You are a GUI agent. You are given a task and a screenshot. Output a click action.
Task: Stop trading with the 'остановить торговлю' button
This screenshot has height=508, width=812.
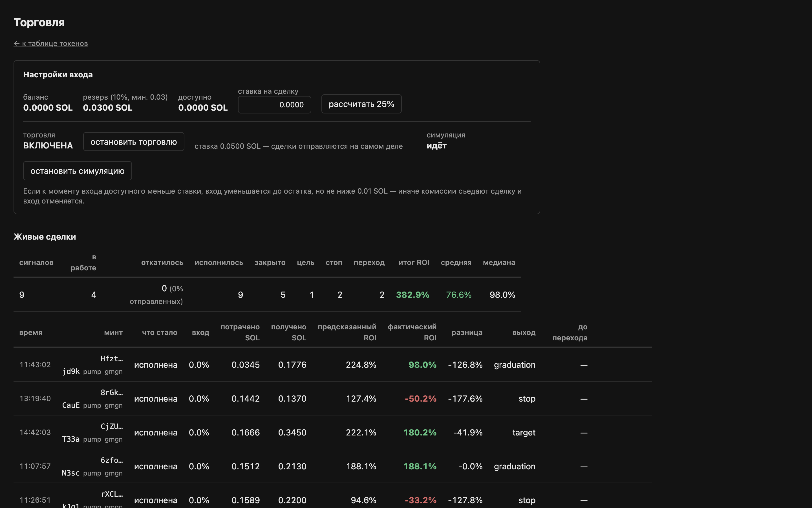pyautogui.click(x=134, y=142)
